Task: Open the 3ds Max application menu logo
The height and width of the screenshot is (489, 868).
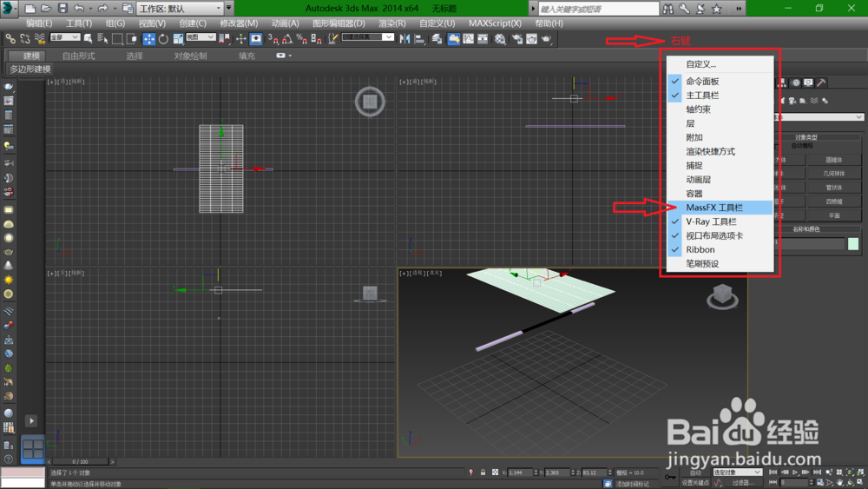Action: 9,9
